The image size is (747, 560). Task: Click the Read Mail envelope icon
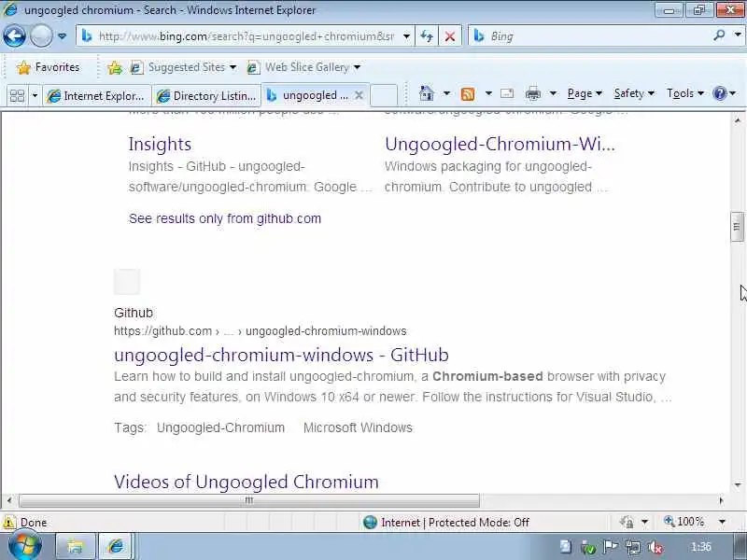tap(507, 93)
